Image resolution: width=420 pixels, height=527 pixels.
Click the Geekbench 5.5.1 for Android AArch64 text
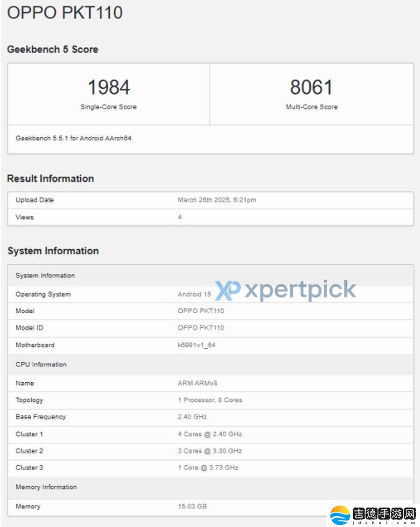click(74, 138)
